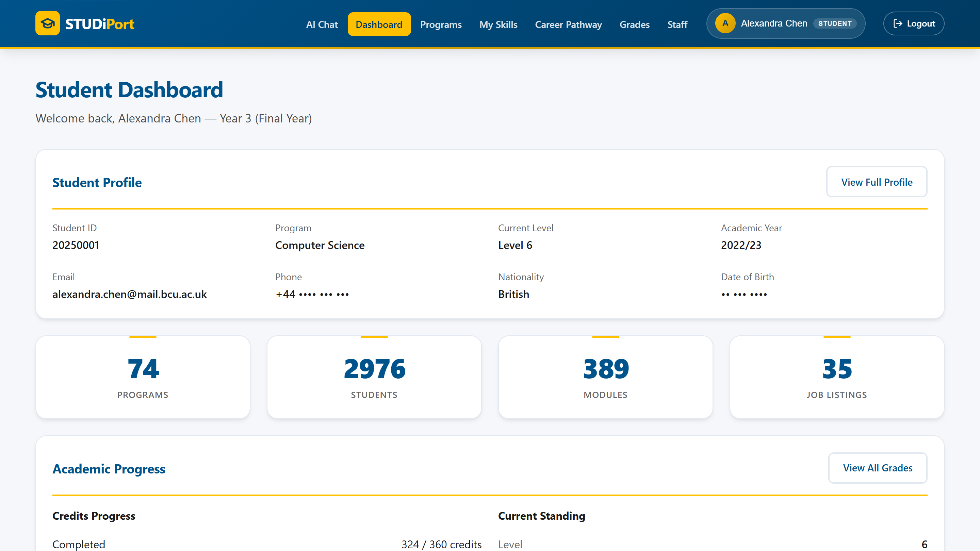Image resolution: width=980 pixels, height=551 pixels.
Task: Open My Skills from the navbar
Action: click(499, 24)
